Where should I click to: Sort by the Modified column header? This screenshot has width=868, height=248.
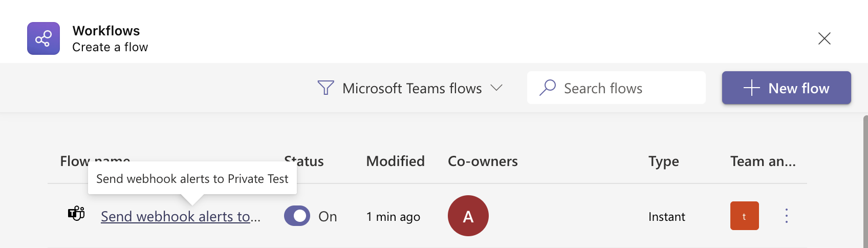coord(395,161)
